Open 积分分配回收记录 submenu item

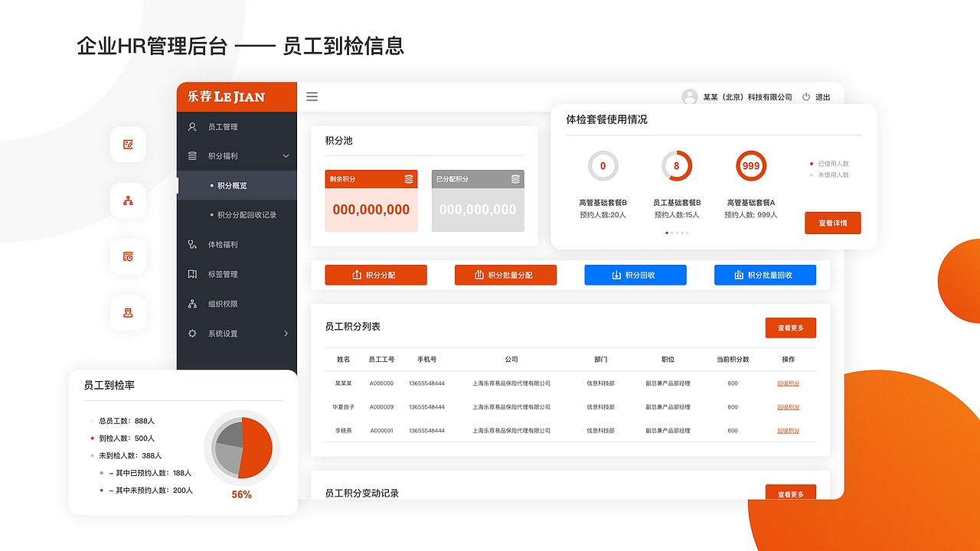[x=237, y=215]
